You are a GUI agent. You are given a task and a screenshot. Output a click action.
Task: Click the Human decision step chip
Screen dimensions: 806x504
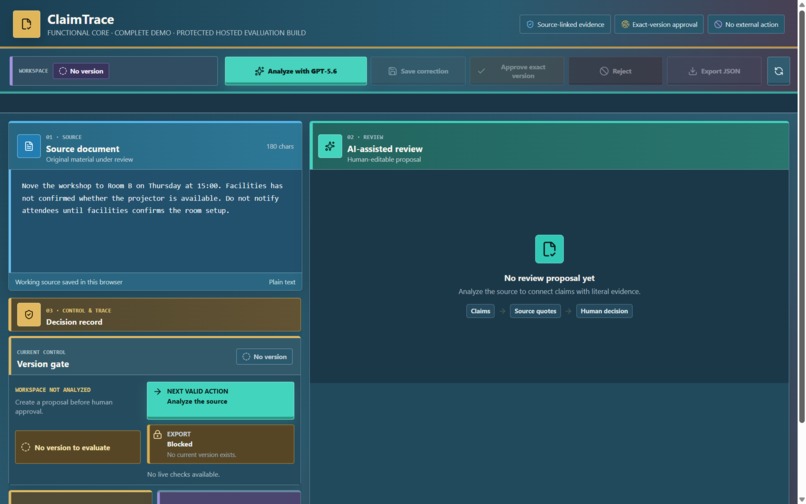pos(604,311)
